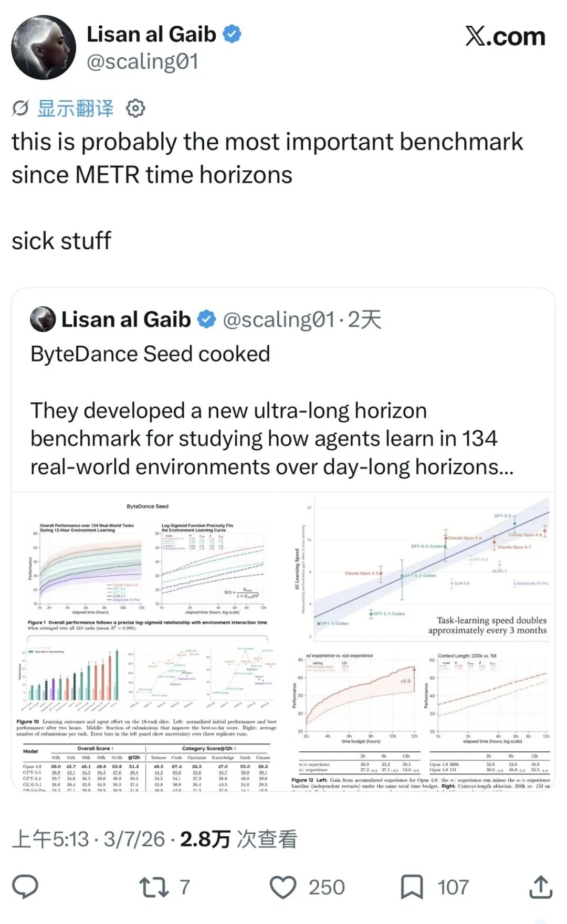Tap the small avatar in the quoted post

(x=43, y=320)
